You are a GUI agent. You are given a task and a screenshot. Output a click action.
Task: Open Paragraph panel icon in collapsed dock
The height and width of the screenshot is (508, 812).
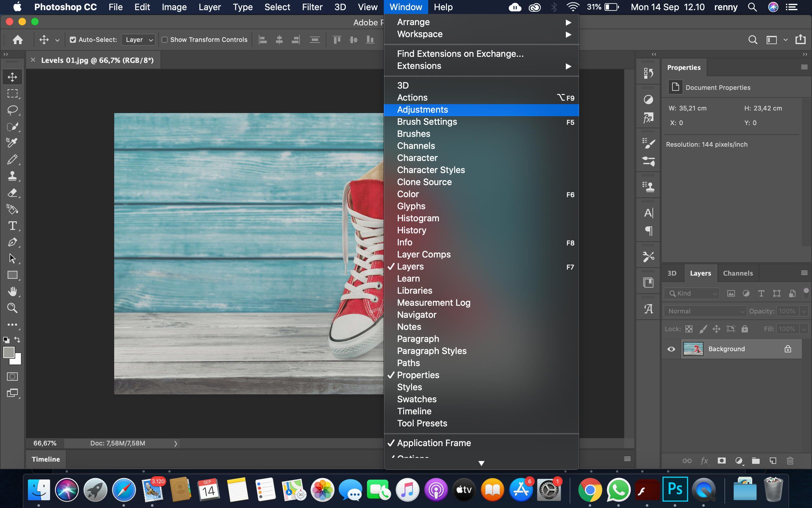(x=648, y=231)
